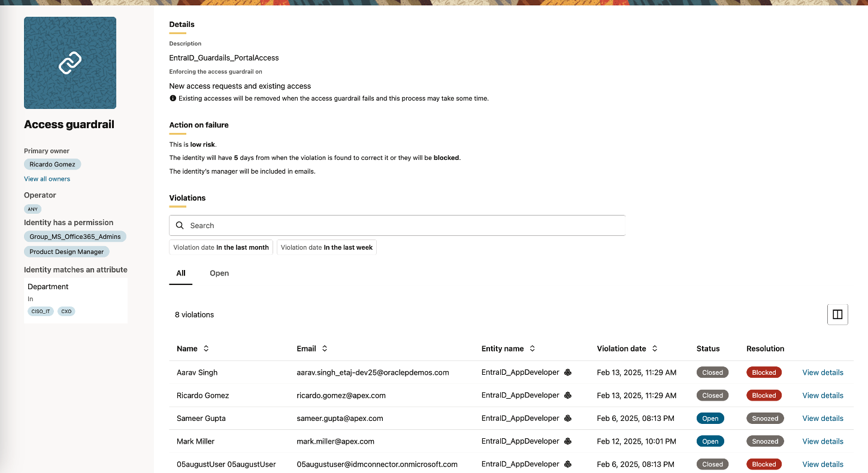Image resolution: width=868 pixels, height=473 pixels.
Task: Toggle the 'In the last month' date filter
Action: coord(221,247)
